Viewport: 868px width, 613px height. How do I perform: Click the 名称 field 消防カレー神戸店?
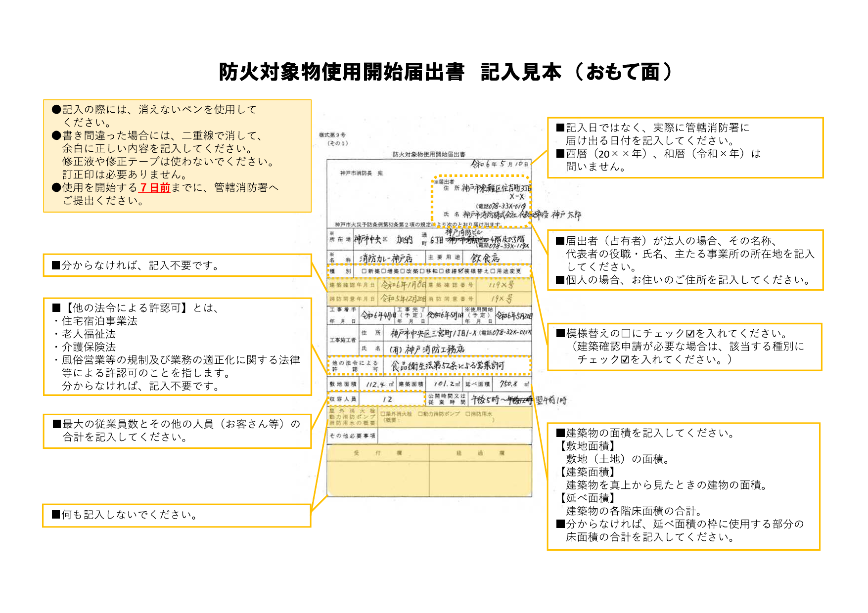386,258
